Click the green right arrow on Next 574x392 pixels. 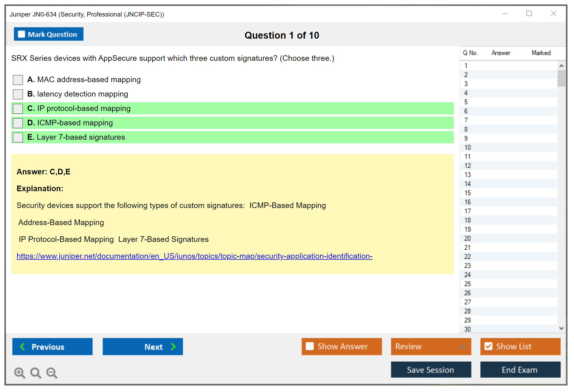[x=173, y=346]
